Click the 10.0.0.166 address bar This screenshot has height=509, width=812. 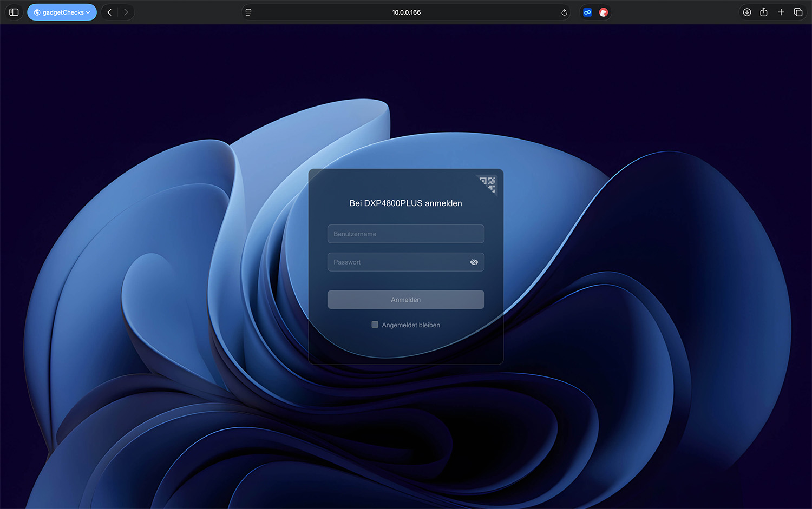coord(406,12)
